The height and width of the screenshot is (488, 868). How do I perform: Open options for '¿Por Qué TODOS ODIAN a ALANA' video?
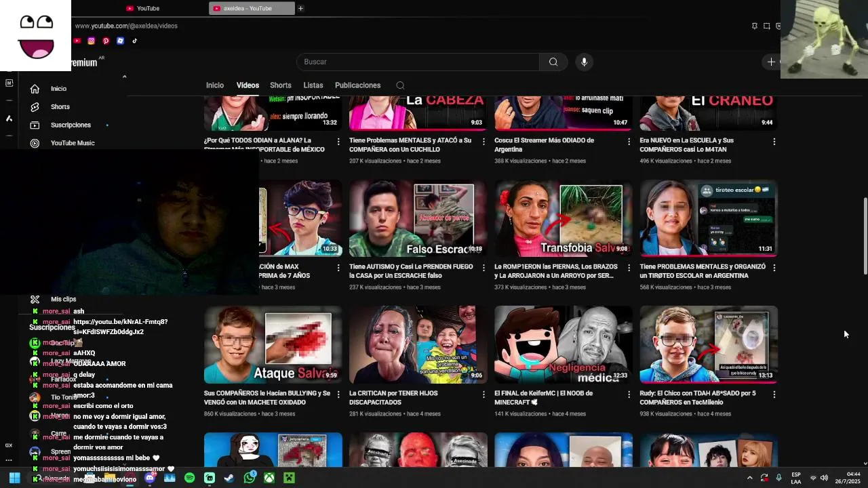click(338, 142)
